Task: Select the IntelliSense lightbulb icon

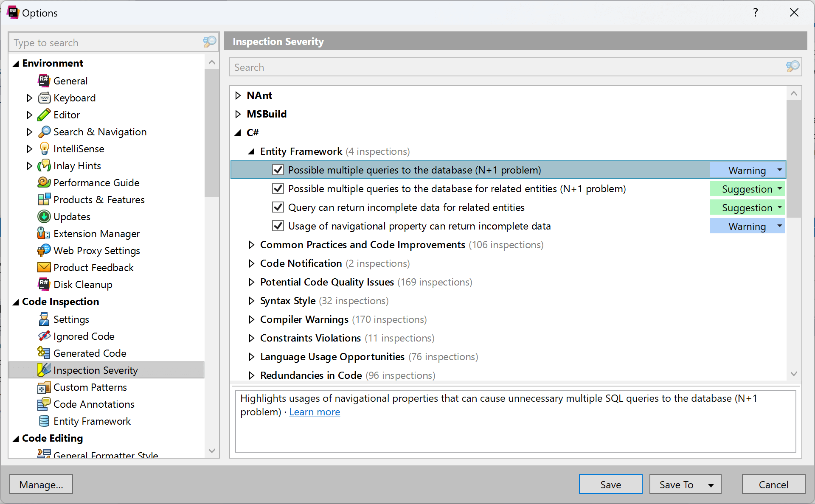Action: pyautogui.click(x=45, y=148)
